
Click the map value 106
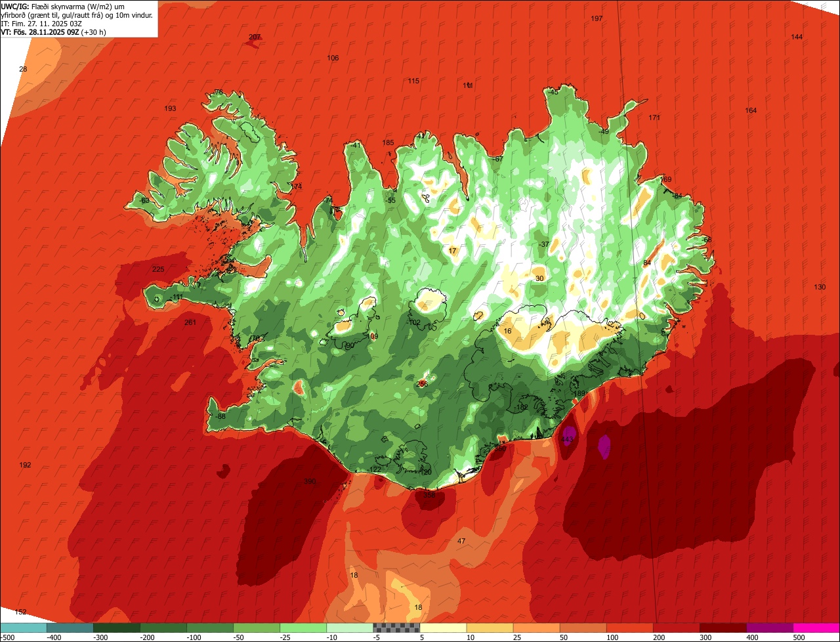pyautogui.click(x=333, y=58)
